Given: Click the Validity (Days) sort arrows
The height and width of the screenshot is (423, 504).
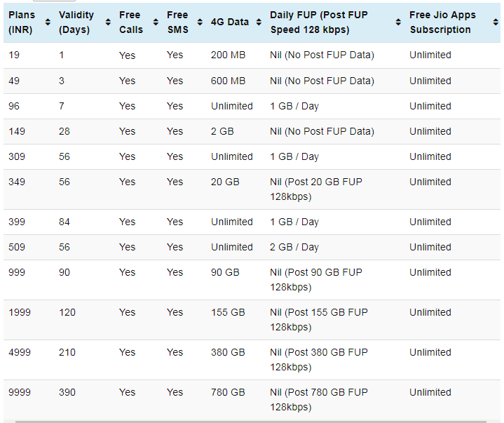Looking at the screenshot, I should 108,22.
